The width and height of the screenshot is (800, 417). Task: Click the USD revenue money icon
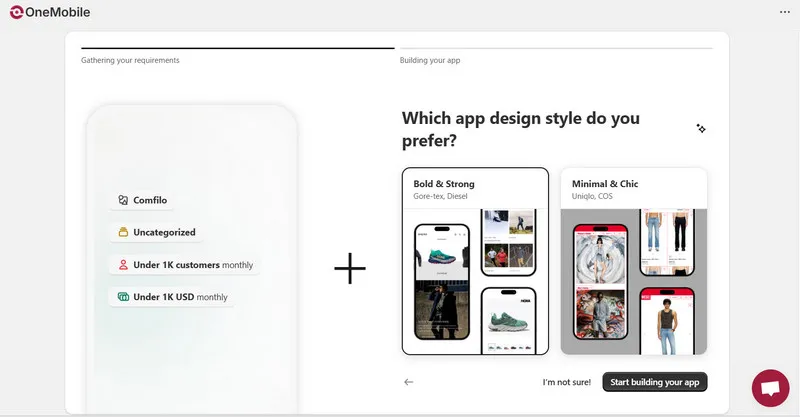(123, 297)
